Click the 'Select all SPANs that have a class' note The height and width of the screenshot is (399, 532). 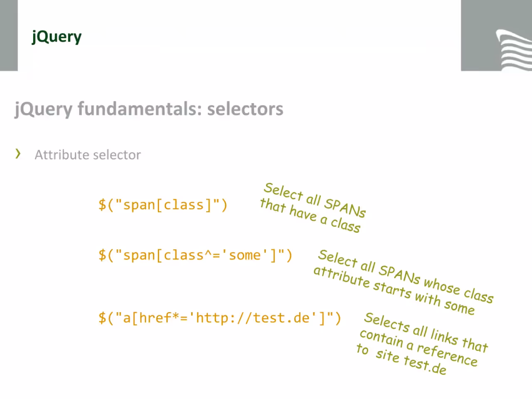tap(313, 207)
